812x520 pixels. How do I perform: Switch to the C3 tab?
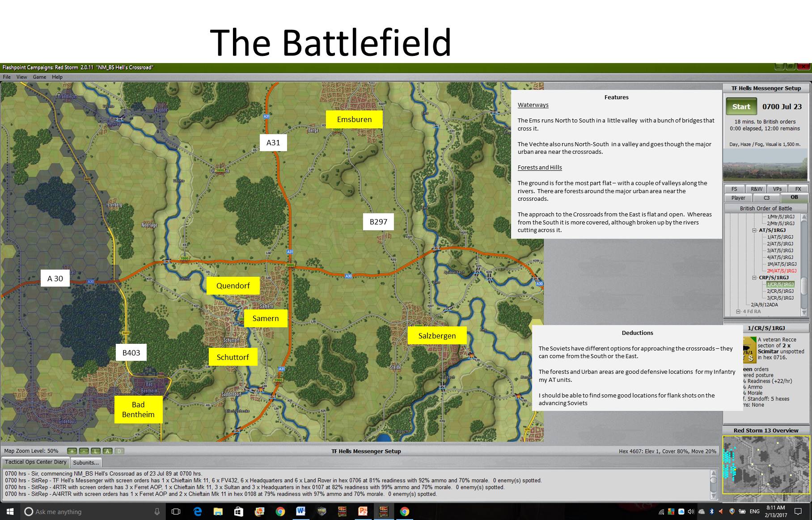(x=766, y=198)
